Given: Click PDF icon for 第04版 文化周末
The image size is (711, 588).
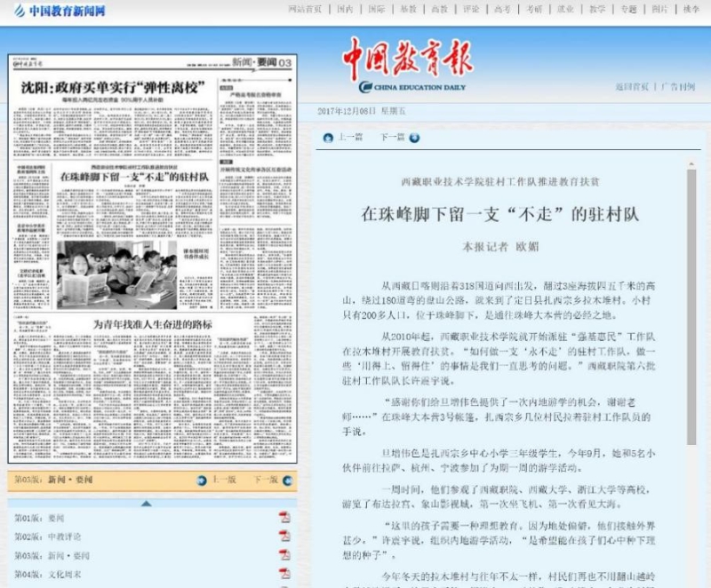Looking at the screenshot, I should (x=284, y=574).
